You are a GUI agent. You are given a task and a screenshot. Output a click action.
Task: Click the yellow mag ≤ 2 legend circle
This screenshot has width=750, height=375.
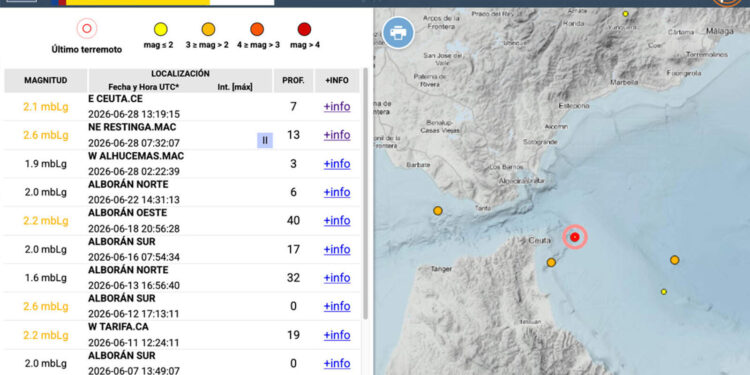click(x=161, y=30)
